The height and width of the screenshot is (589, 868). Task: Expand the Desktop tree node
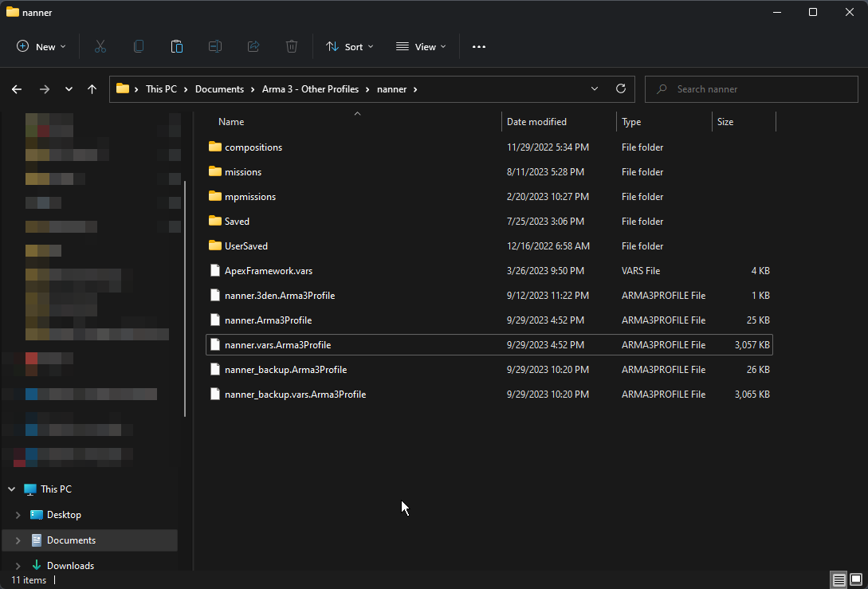[x=18, y=515]
